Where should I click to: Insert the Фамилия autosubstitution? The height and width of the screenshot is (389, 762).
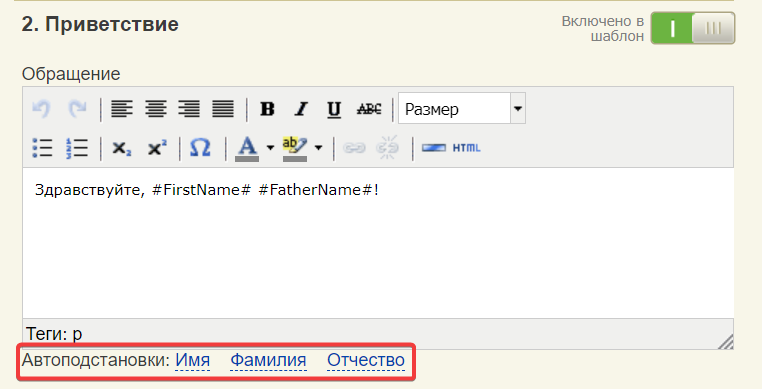coord(268,360)
